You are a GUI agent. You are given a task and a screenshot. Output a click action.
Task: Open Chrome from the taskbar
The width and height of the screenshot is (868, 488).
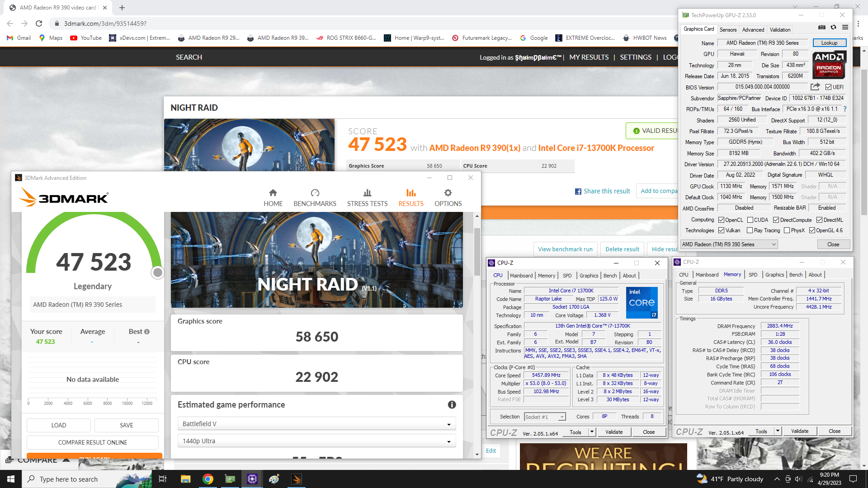(208, 479)
